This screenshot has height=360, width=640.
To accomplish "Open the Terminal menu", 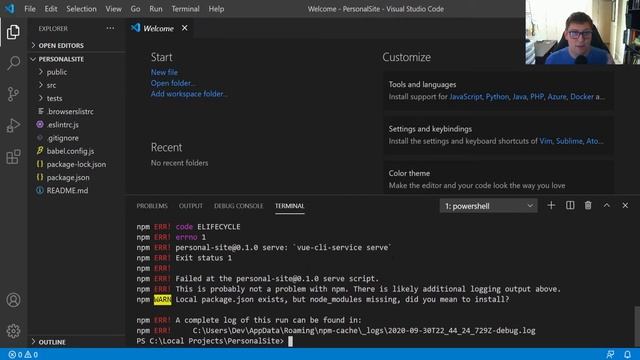I will [185, 9].
